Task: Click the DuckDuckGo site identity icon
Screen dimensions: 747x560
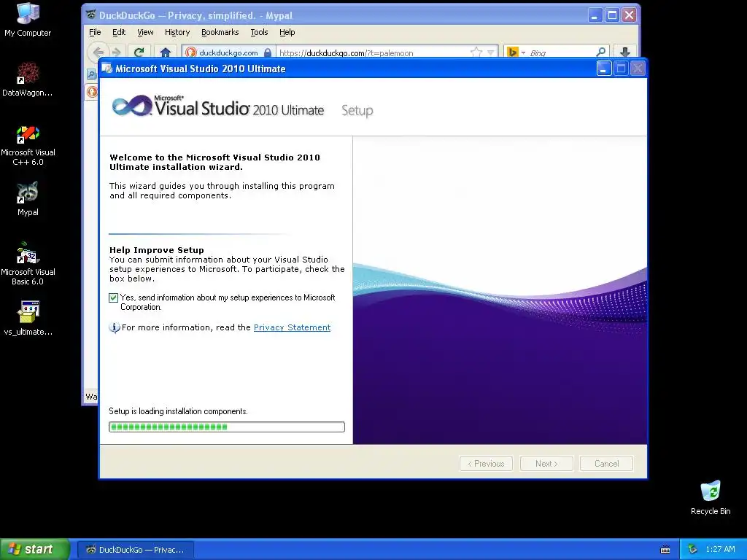Action: pos(191,52)
